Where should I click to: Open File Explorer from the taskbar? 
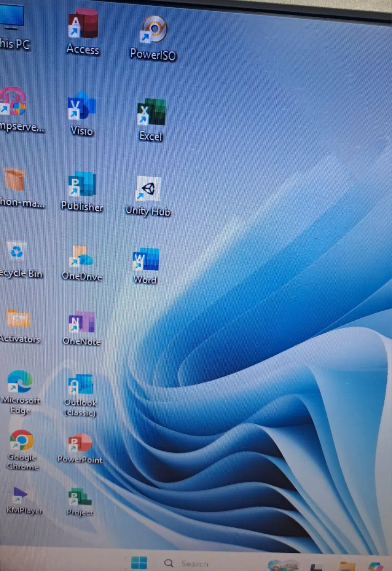tap(347, 566)
